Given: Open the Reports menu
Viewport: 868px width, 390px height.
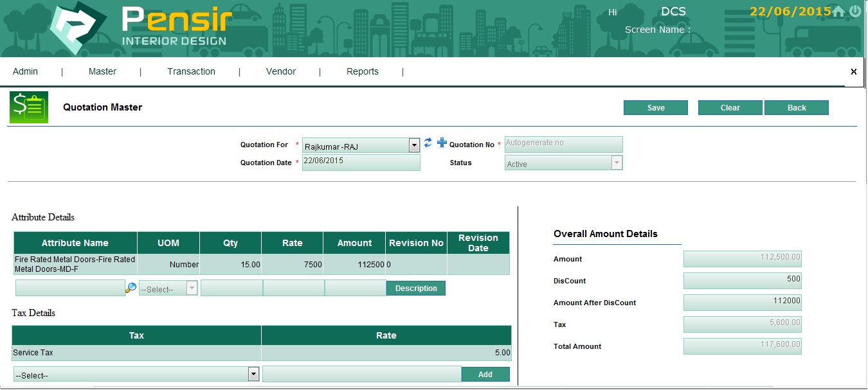Looking at the screenshot, I should pyautogui.click(x=363, y=71).
